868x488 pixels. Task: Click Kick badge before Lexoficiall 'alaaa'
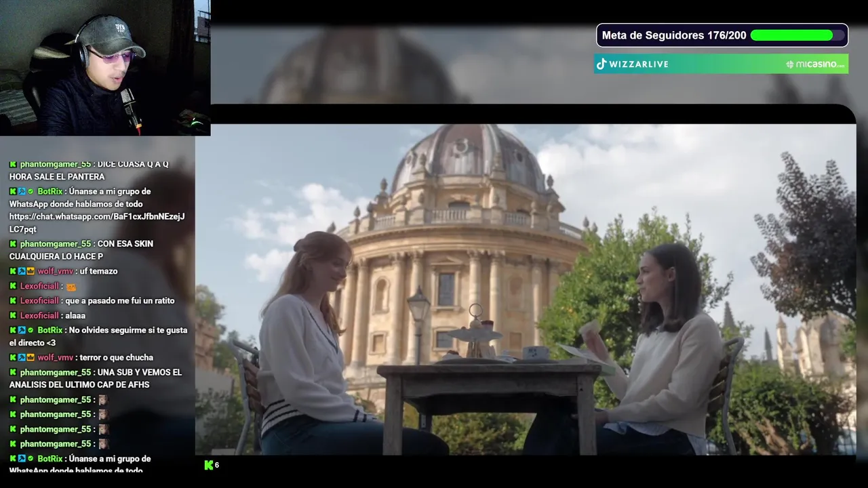(x=13, y=316)
